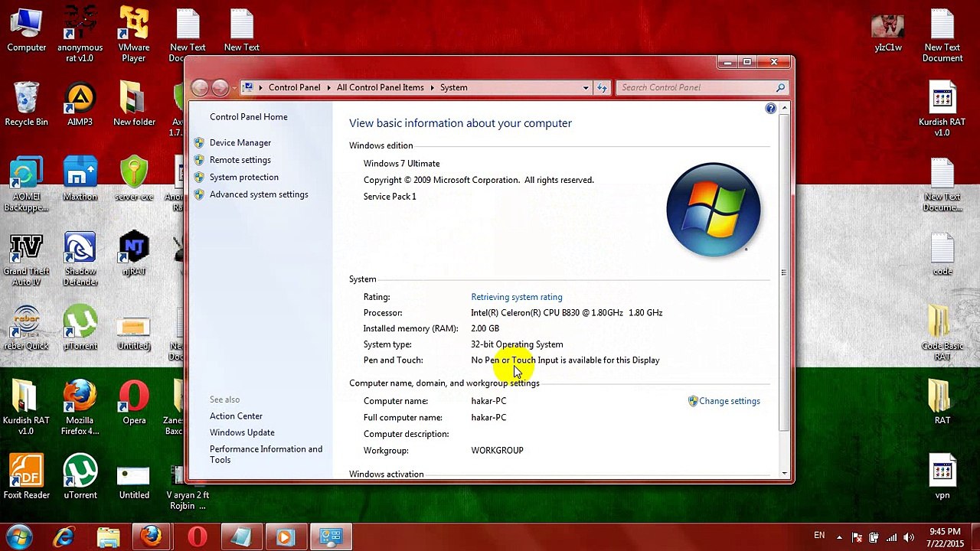Select All Control Panel Items breadcrumb
Image resolution: width=980 pixels, height=551 pixels.
380,88
